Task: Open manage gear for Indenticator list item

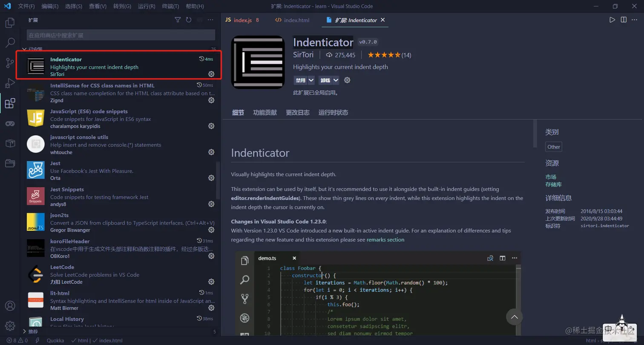Action: (211, 74)
